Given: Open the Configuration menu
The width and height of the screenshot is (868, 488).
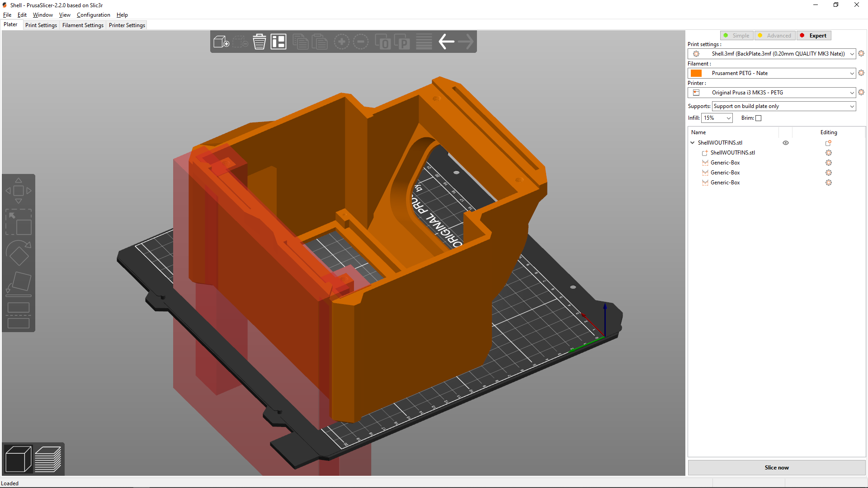Looking at the screenshot, I should 93,15.
